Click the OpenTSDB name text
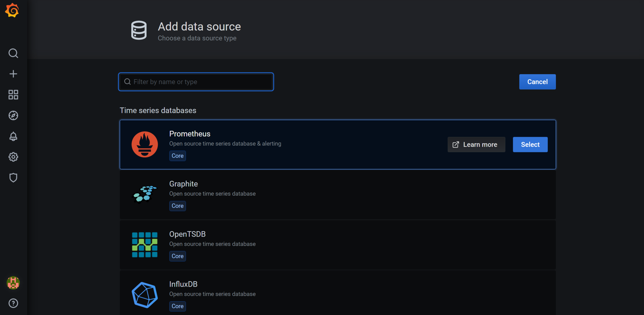The image size is (644, 315). [x=187, y=234]
